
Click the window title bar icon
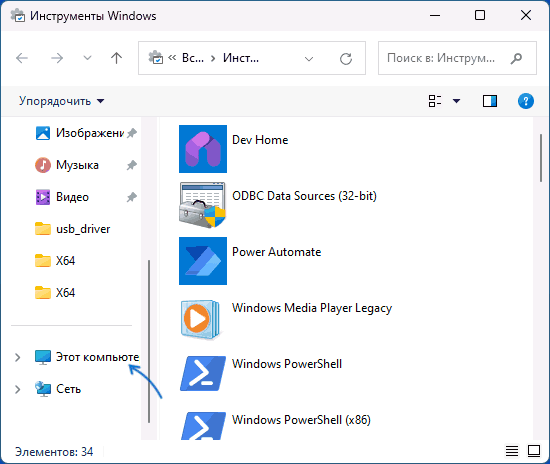[x=18, y=15]
